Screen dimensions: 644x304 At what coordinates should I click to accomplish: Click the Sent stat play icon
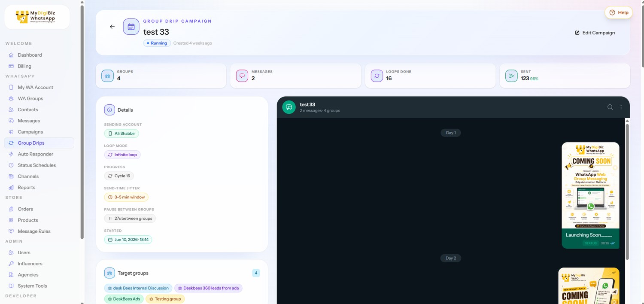click(x=511, y=76)
